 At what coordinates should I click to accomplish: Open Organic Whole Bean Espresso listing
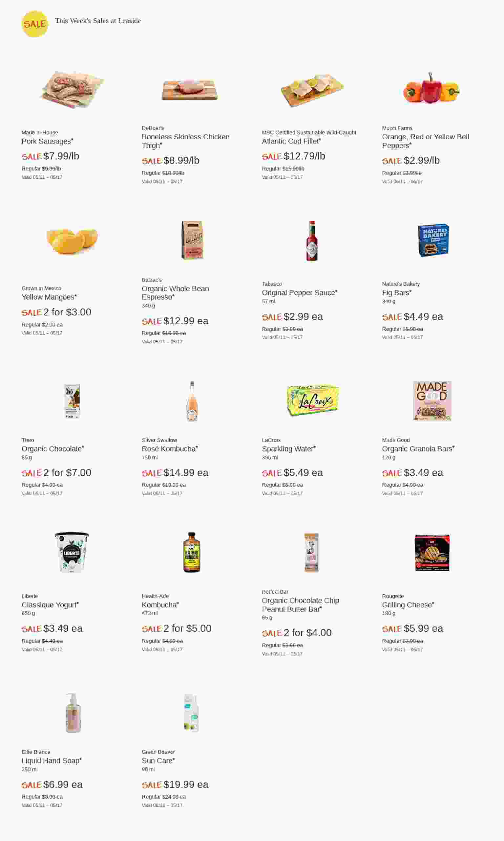tap(175, 293)
